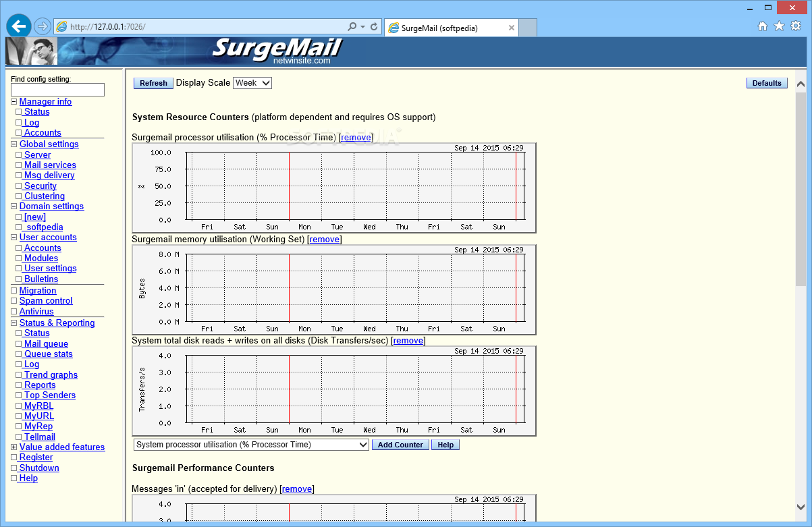Click the address bar search magnifier icon

click(x=352, y=27)
